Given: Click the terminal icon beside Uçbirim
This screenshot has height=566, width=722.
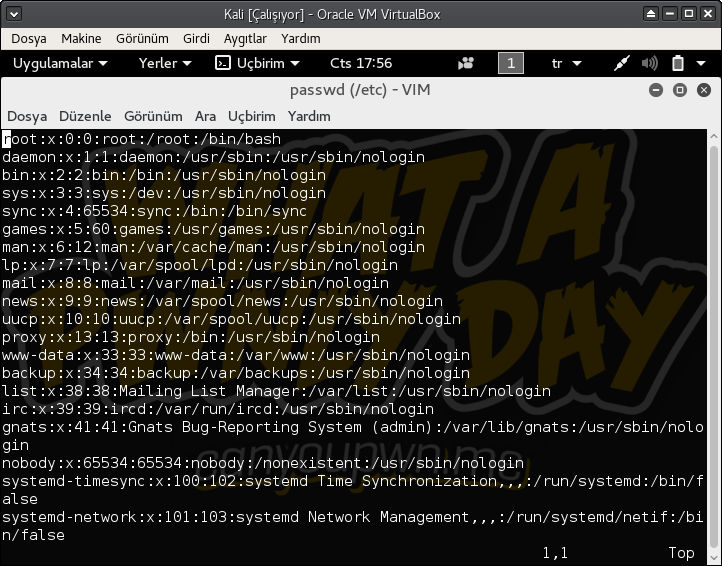Looking at the screenshot, I should click(x=223, y=63).
